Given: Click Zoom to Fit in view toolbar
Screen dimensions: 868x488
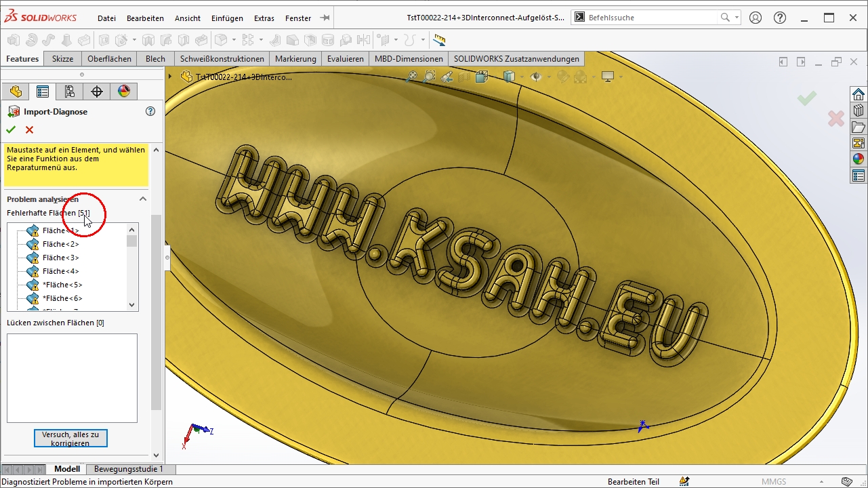Looking at the screenshot, I should (x=411, y=77).
